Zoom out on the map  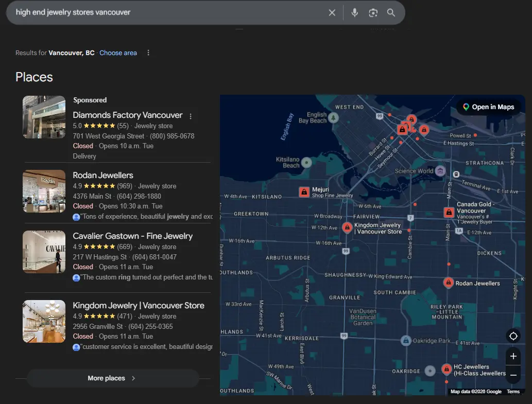click(x=513, y=375)
